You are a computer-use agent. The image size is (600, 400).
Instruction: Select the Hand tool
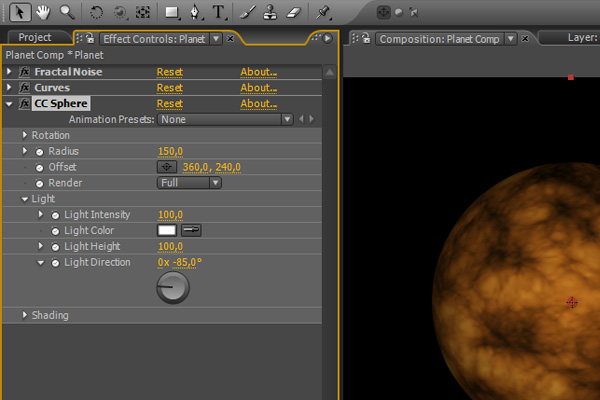tap(43, 12)
